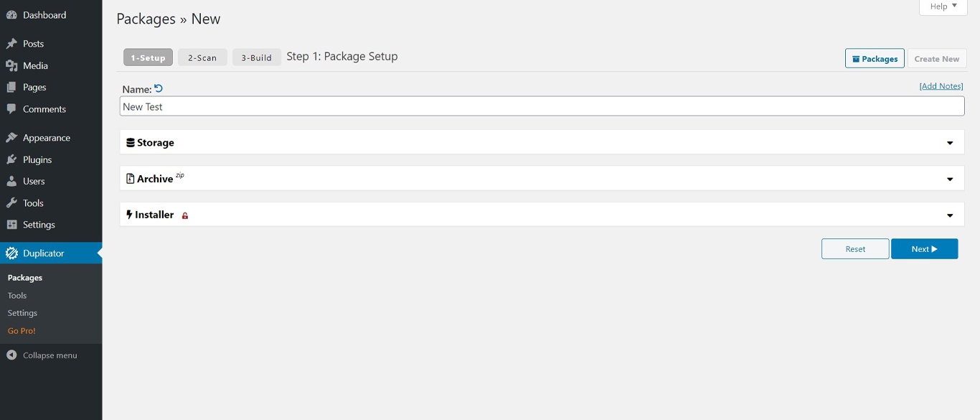Click the Duplicator gear icon in sidebar
Viewport: 980px width, 420px height.
(11, 253)
